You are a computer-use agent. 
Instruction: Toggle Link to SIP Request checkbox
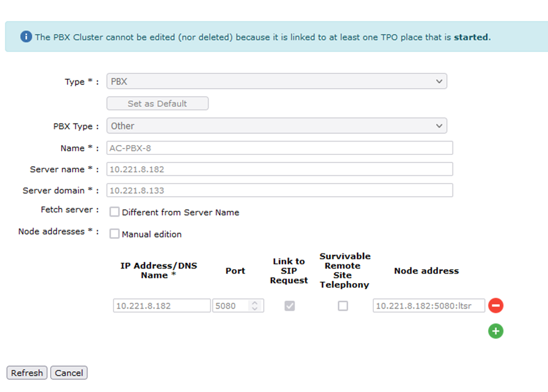(289, 306)
